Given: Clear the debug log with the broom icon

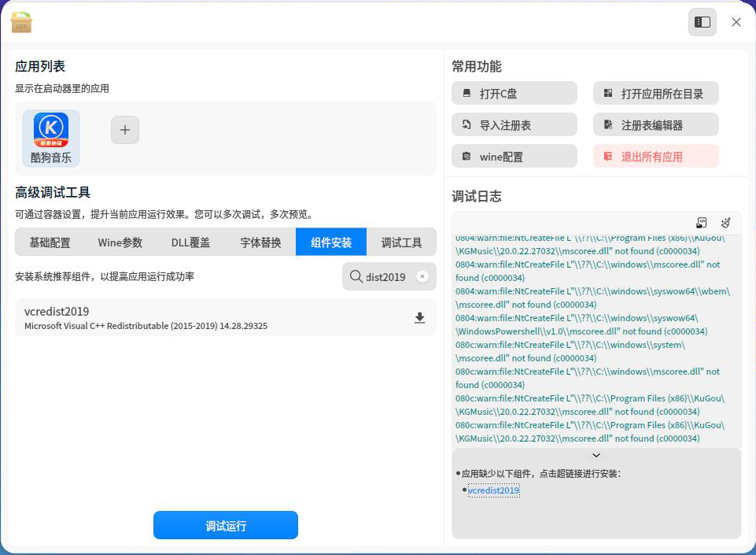Looking at the screenshot, I should [x=725, y=223].
